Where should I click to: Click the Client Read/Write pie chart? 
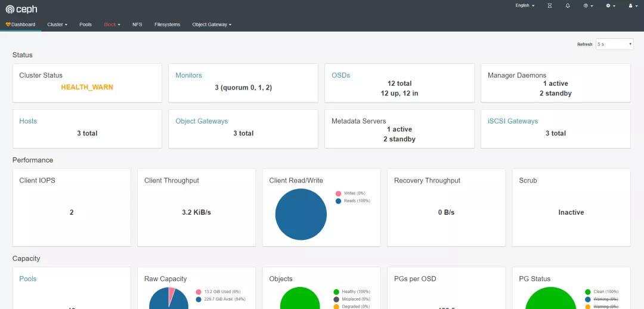[301, 214]
